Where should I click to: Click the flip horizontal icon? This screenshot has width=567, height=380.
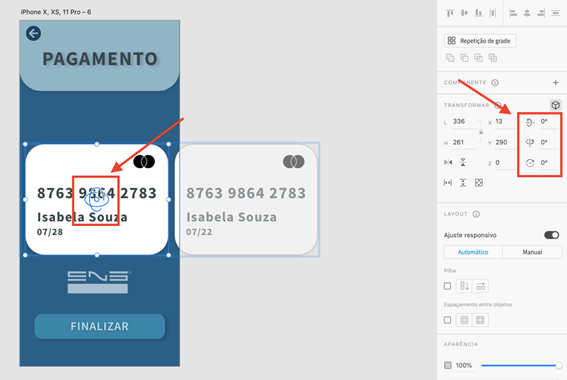click(448, 162)
